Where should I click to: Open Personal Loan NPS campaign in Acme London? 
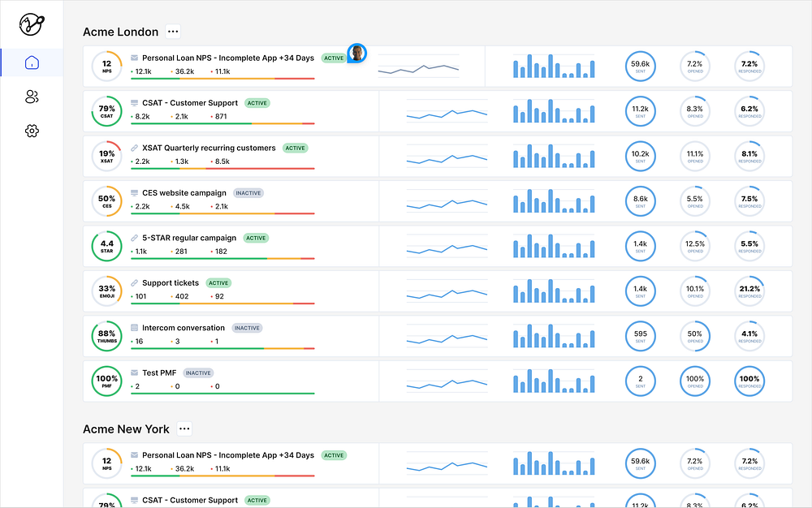[228, 58]
